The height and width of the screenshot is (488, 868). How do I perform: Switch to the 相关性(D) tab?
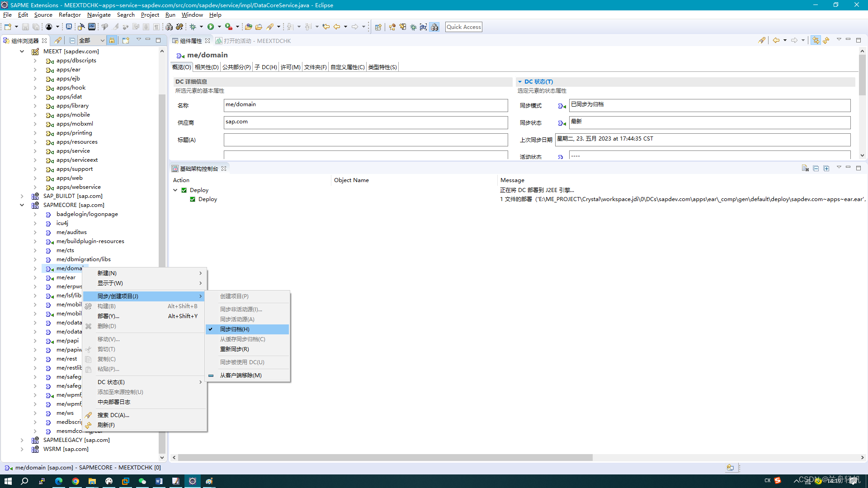tap(207, 67)
